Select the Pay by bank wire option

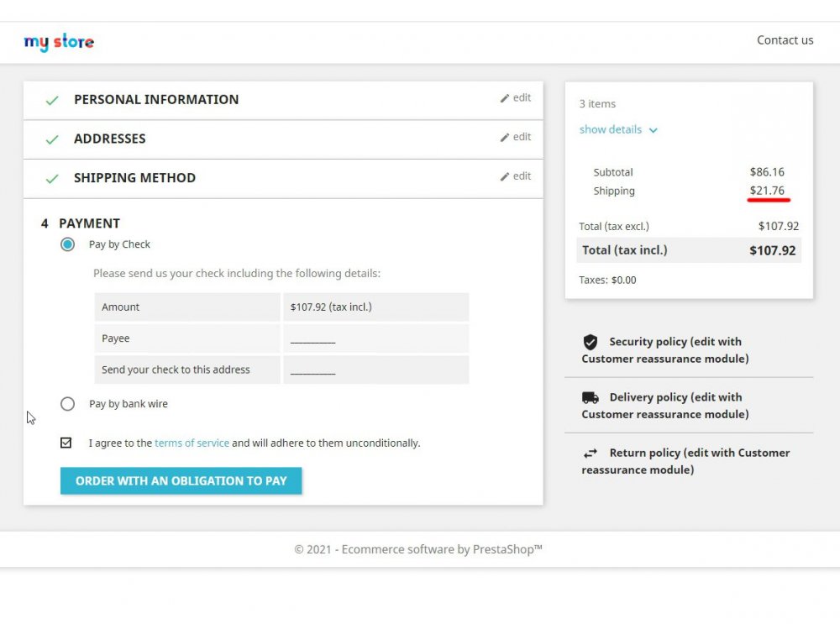(x=68, y=404)
